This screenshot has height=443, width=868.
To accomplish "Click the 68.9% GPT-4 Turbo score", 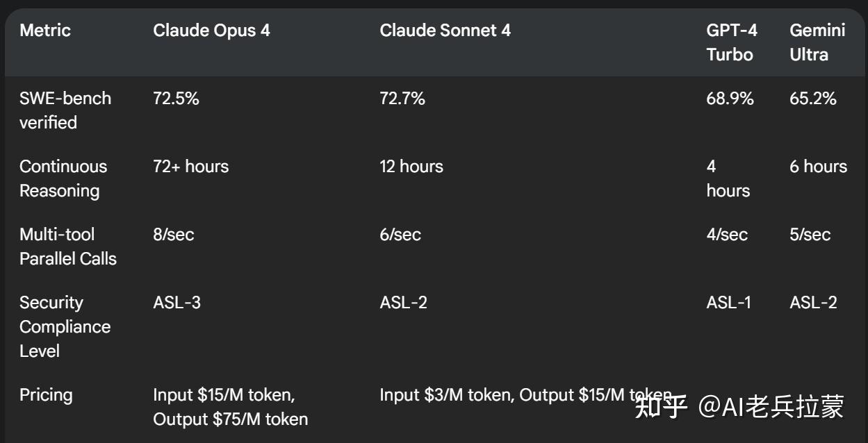I will coord(730,99).
